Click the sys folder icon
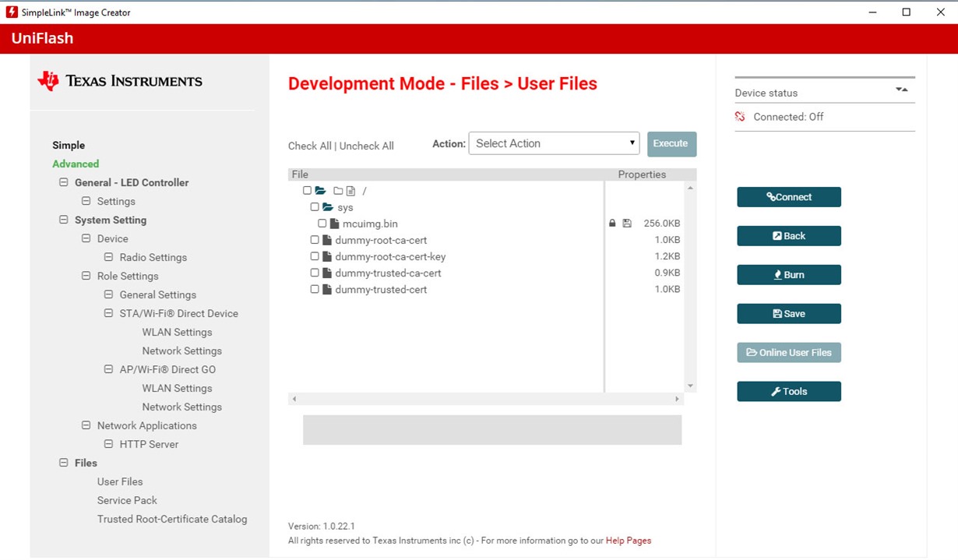 tap(328, 207)
